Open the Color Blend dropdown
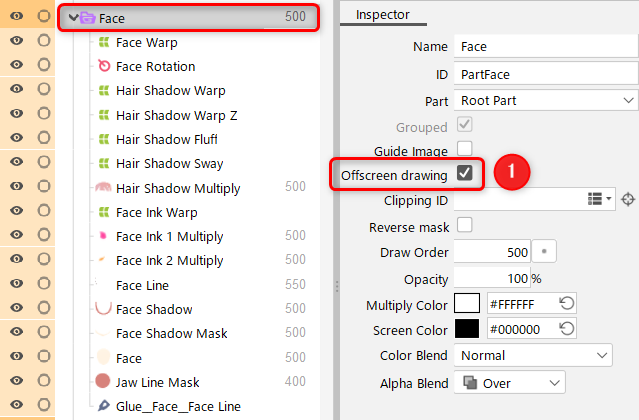This screenshot has height=420, width=639. tap(533, 355)
